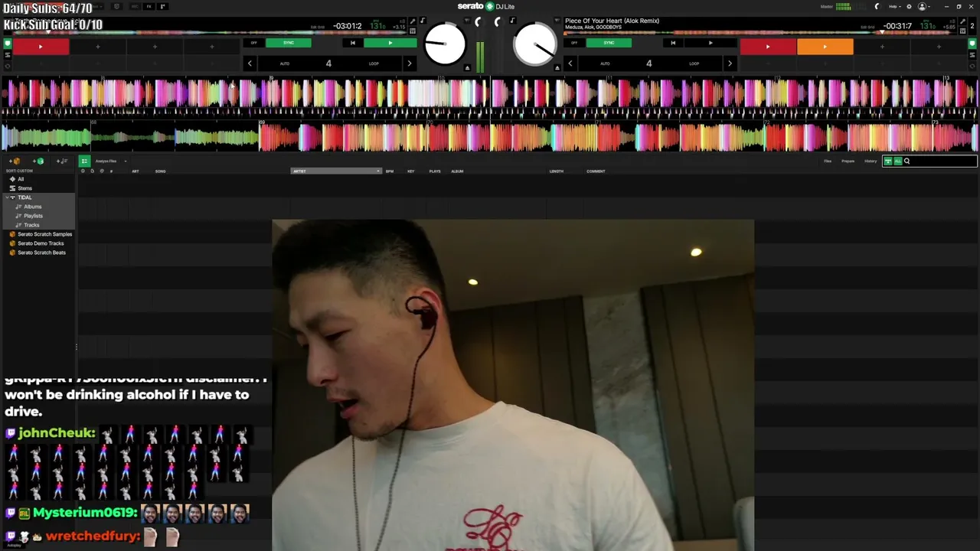Turn sync OFF on the left deck

coord(254,43)
